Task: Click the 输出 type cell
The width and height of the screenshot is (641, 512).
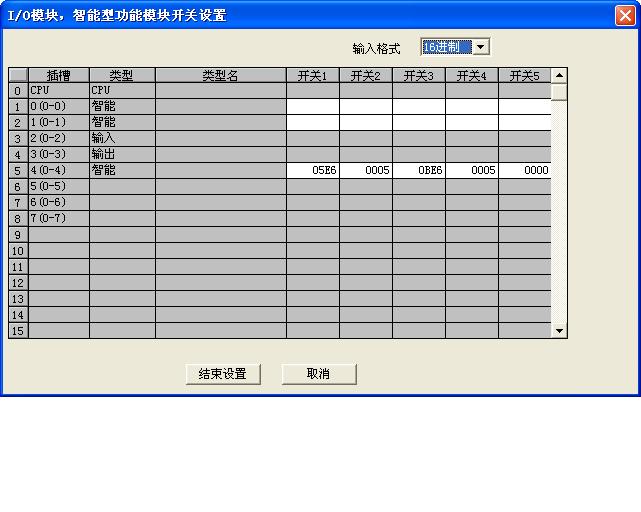Action: coord(122,155)
